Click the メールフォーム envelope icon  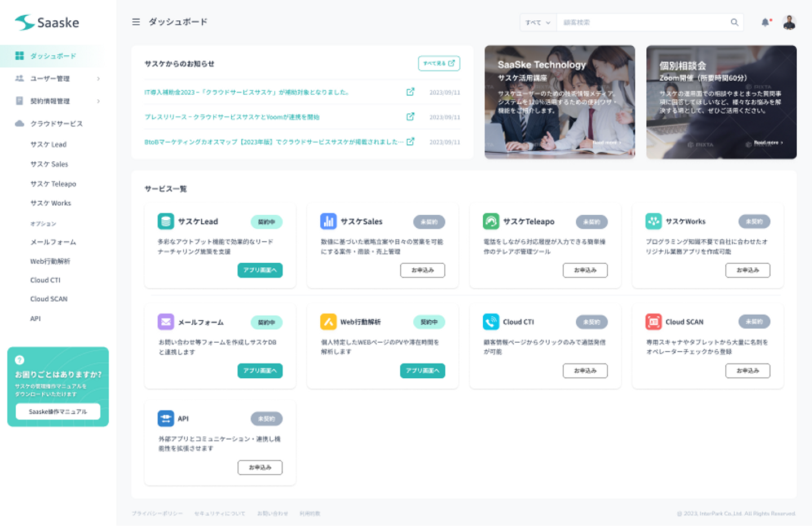coord(166,322)
